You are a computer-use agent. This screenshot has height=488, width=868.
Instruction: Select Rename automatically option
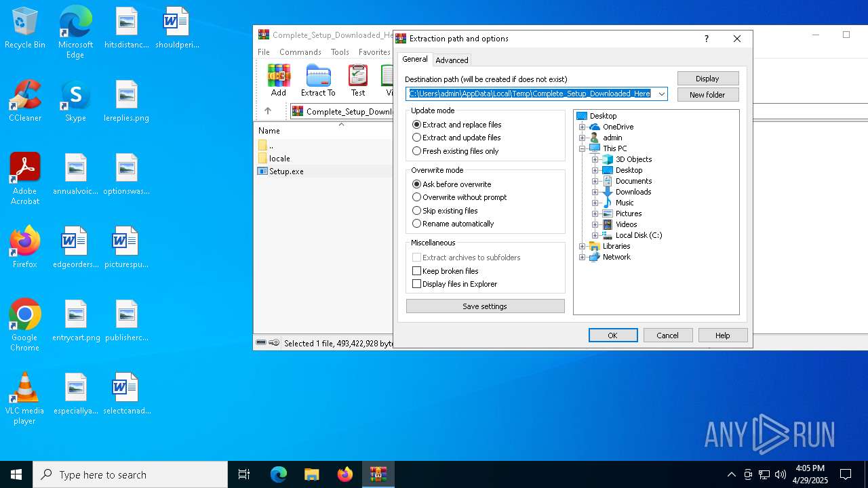coord(453,224)
